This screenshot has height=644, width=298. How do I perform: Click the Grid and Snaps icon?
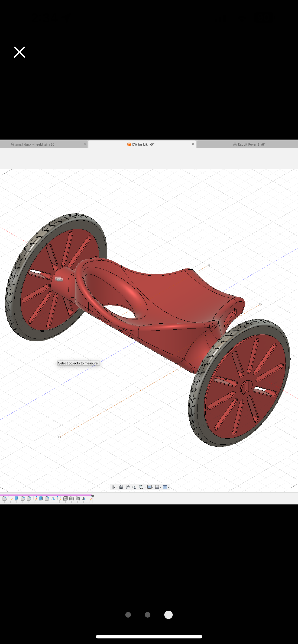[x=157, y=487]
